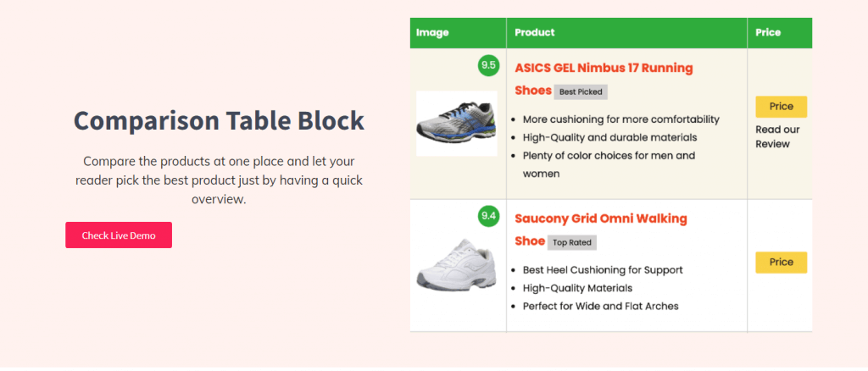Click the 'More cushioning for more comfortability' bullet
868x371 pixels.
point(620,119)
